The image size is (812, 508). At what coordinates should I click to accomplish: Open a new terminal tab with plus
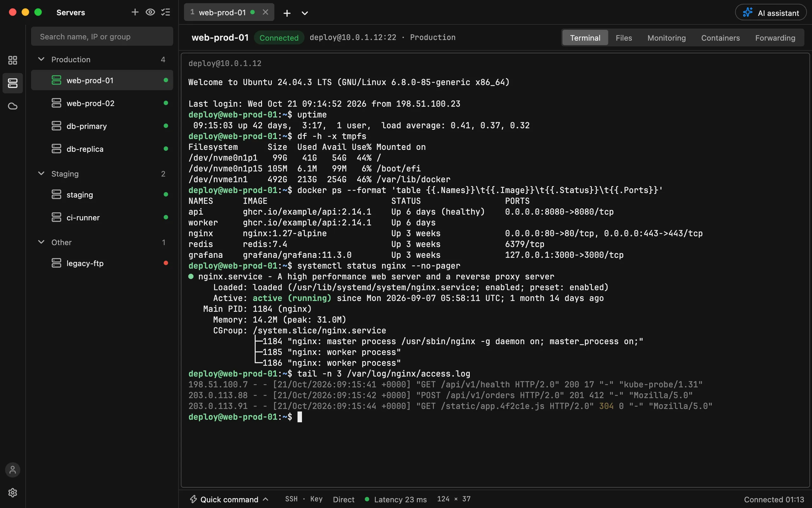[287, 13]
